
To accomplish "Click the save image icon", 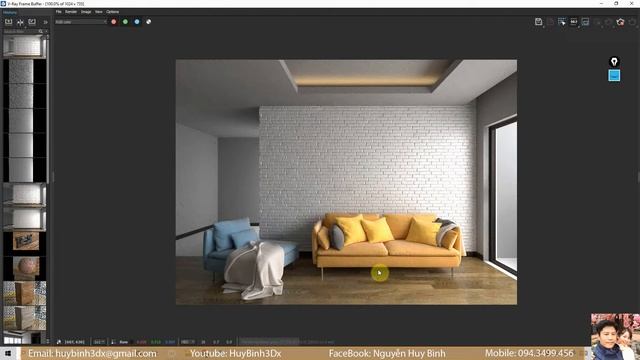I will (538, 22).
